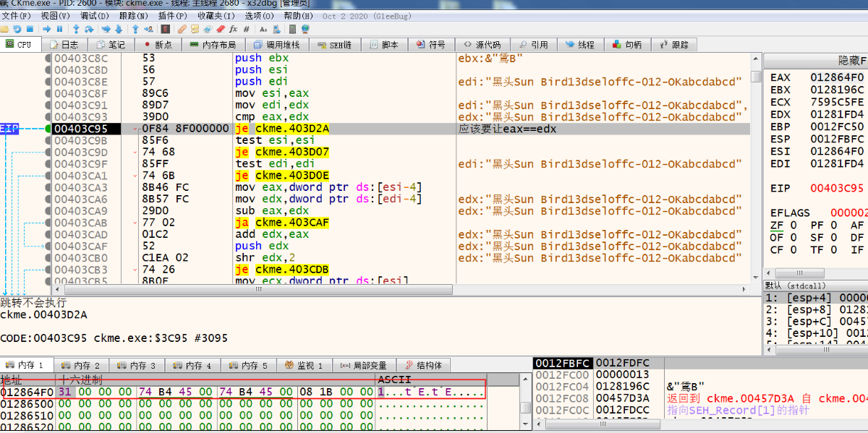Screen dimensions: 868x433
Task: Switch to the 线程 tab
Action: coord(581,45)
